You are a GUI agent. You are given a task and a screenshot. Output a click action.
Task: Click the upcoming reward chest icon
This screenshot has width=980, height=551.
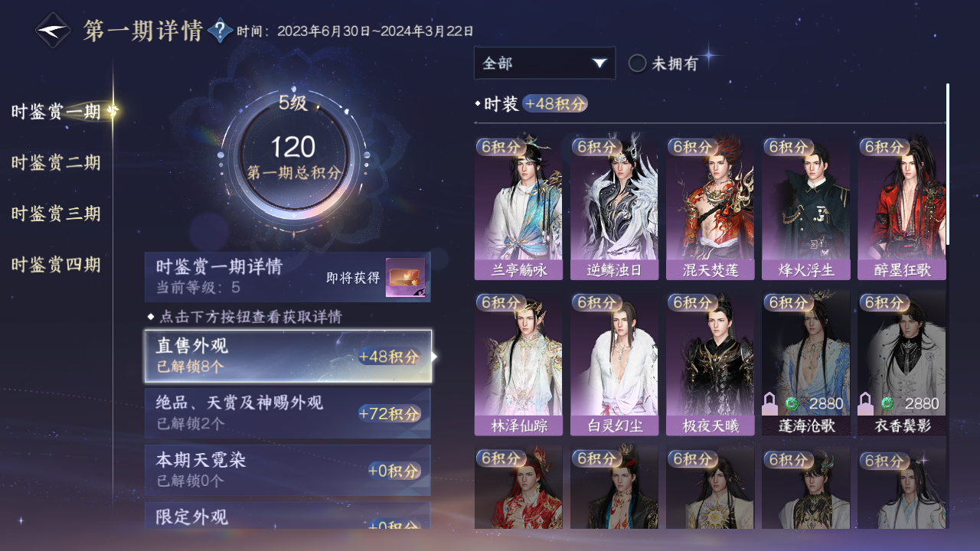click(x=405, y=278)
